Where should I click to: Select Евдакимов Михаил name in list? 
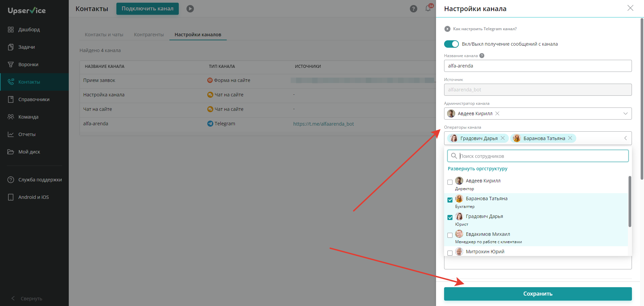click(488, 234)
